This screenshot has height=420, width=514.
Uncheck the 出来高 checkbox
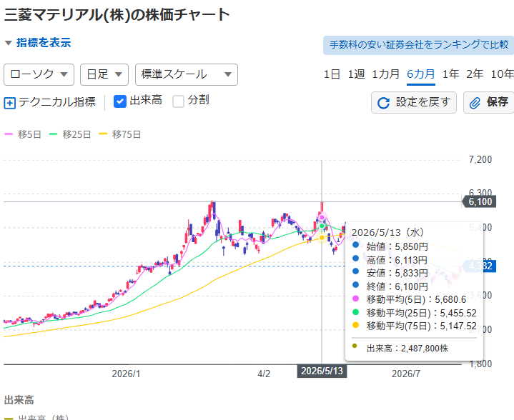(120, 101)
